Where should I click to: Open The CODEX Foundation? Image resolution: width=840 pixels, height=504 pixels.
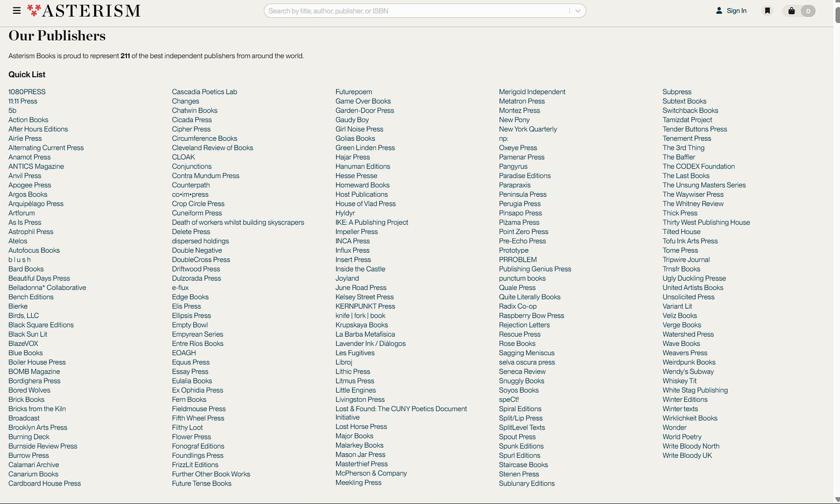(x=699, y=166)
